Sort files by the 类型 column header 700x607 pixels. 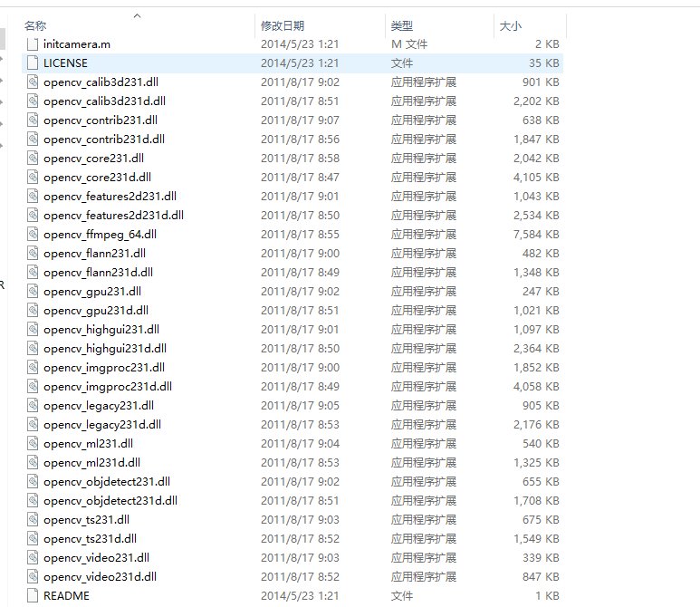tap(402, 26)
